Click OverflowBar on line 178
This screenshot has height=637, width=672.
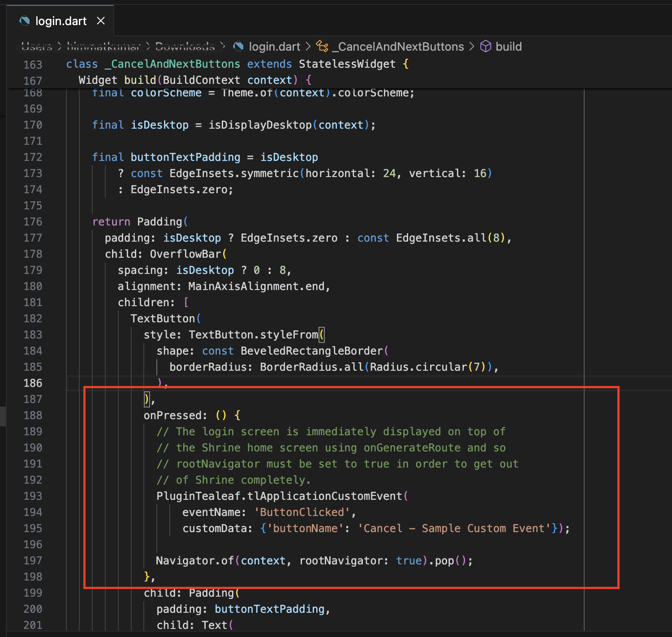tap(185, 254)
